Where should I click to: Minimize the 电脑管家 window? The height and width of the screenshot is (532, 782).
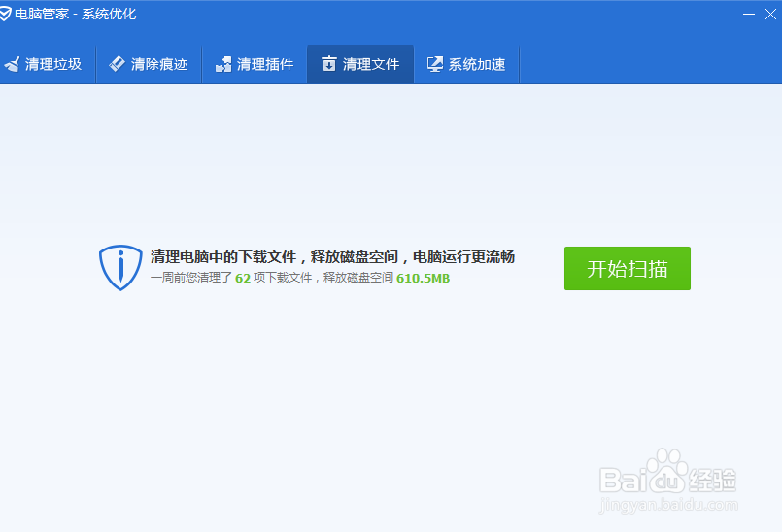coord(749,14)
